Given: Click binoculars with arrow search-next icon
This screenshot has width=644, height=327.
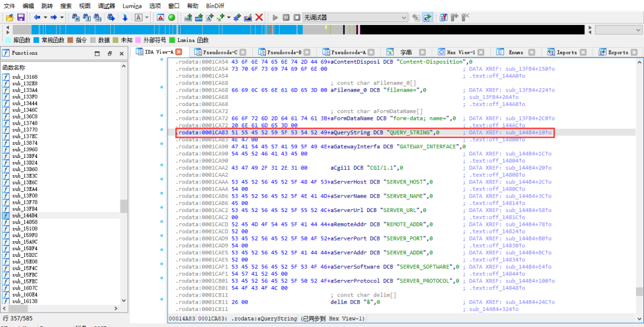Looking at the screenshot, I should [111, 18].
